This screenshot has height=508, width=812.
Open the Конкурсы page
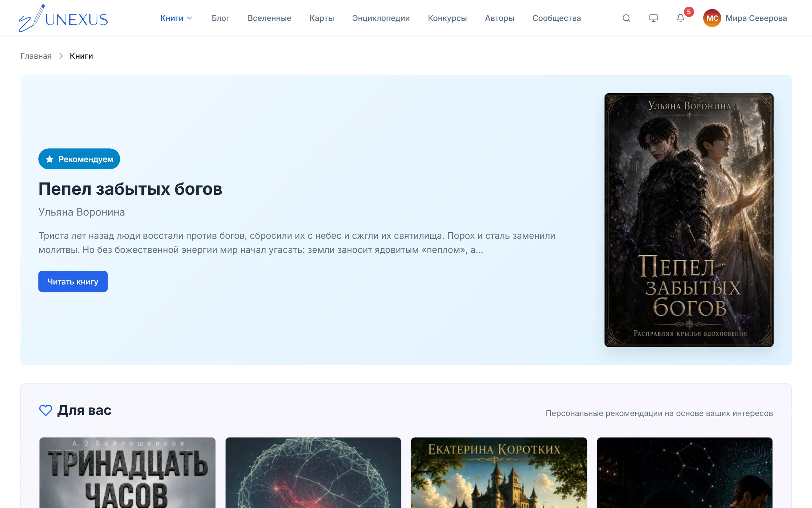447,18
